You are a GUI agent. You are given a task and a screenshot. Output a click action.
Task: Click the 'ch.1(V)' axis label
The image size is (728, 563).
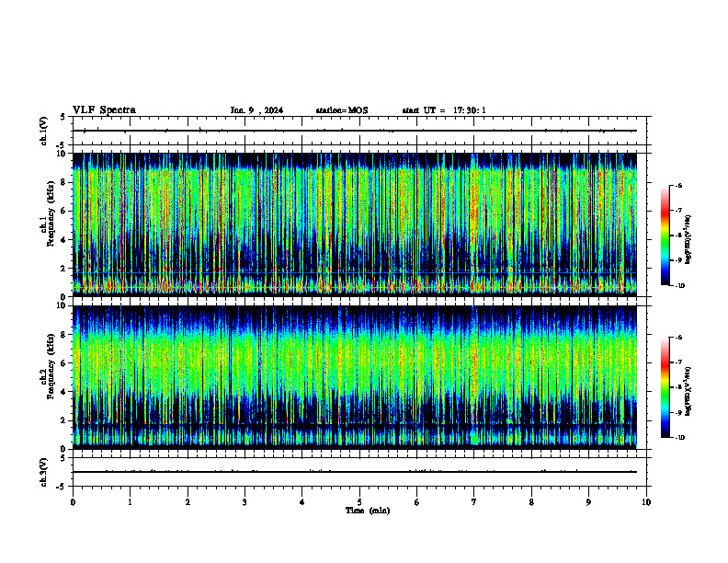click(43, 131)
